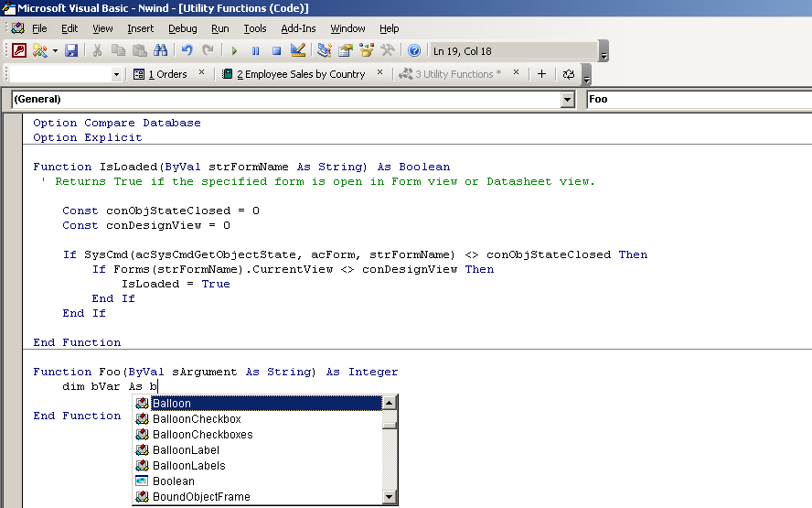Switch to the 1 Orders tab
This screenshot has width=812, height=508.
click(x=161, y=74)
